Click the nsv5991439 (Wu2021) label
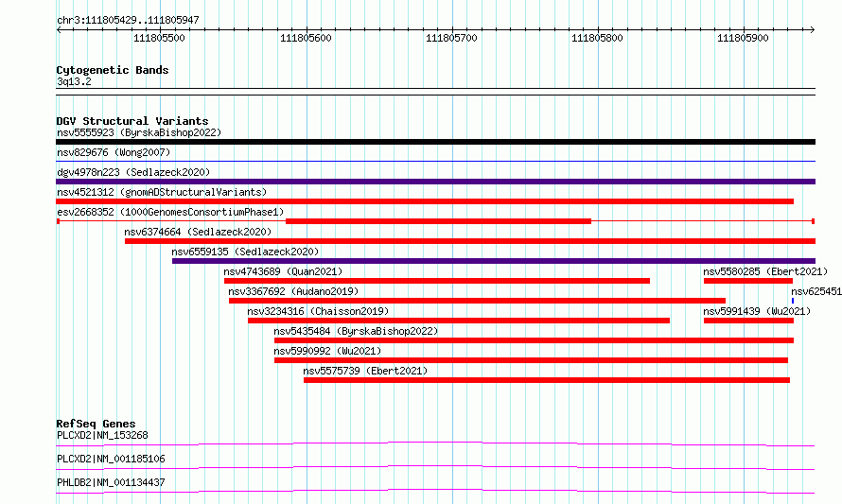 (x=757, y=311)
